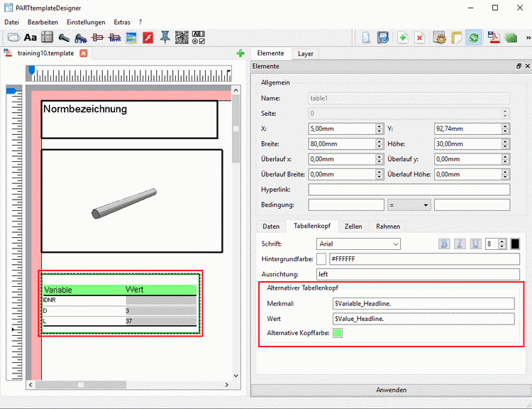Create a new blank template

366,38
